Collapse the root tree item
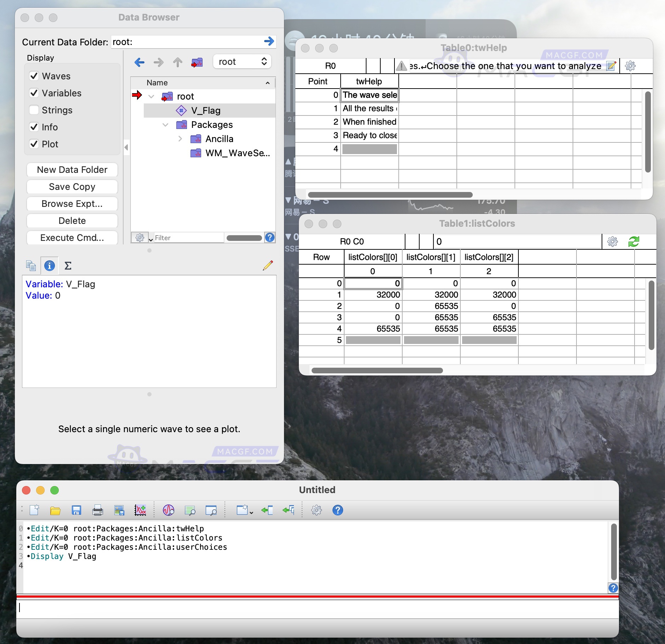The height and width of the screenshot is (644, 665). pyautogui.click(x=152, y=96)
